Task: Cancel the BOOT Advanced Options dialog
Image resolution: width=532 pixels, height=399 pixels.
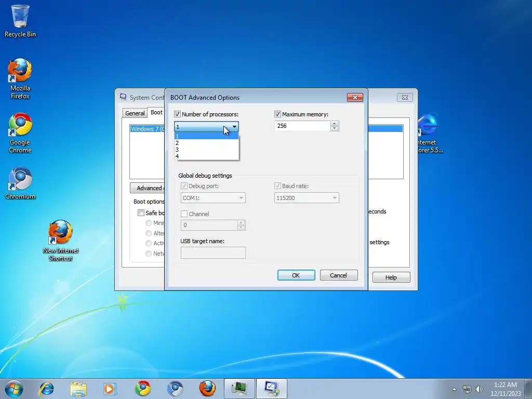Action: point(339,275)
